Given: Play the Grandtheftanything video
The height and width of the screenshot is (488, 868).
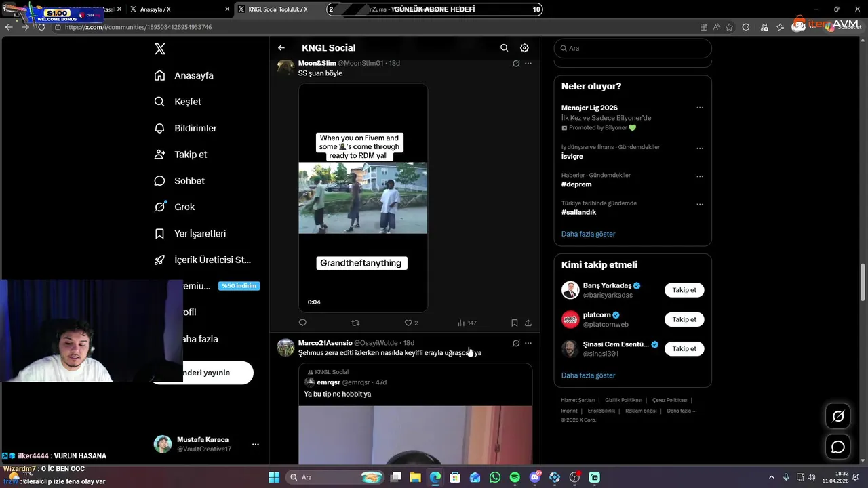Looking at the screenshot, I should (363, 197).
